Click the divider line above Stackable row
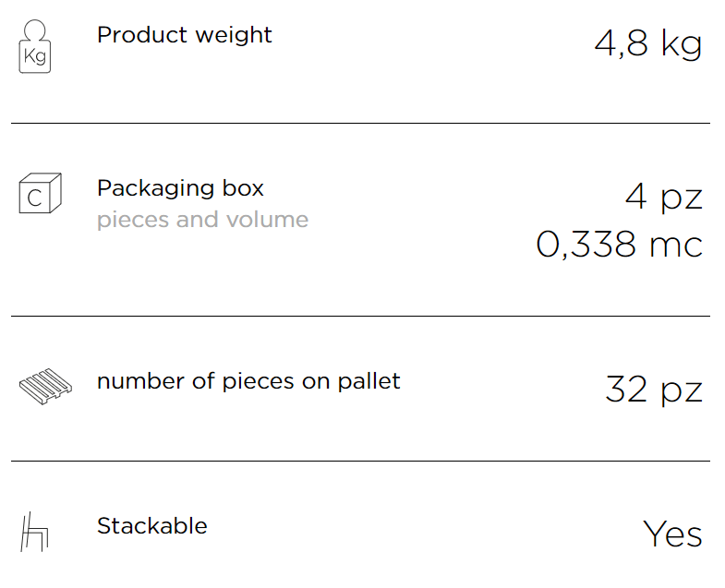Screen dimensions: 725x588 pyautogui.click(x=360, y=461)
